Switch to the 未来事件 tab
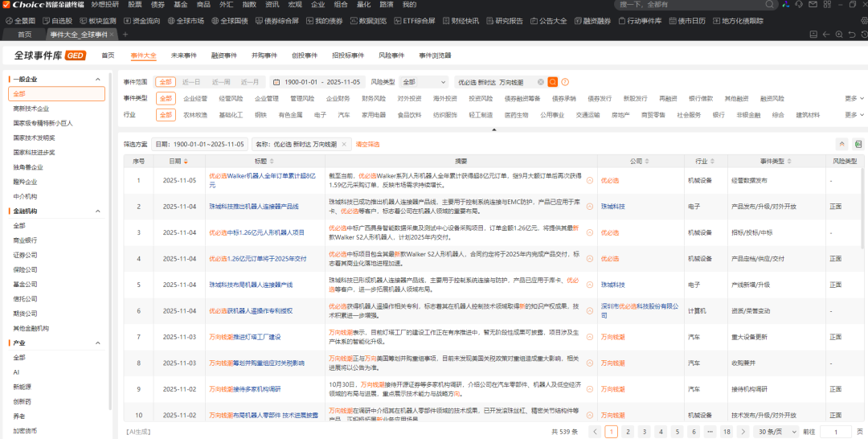The height and width of the screenshot is (439, 868). (x=183, y=55)
